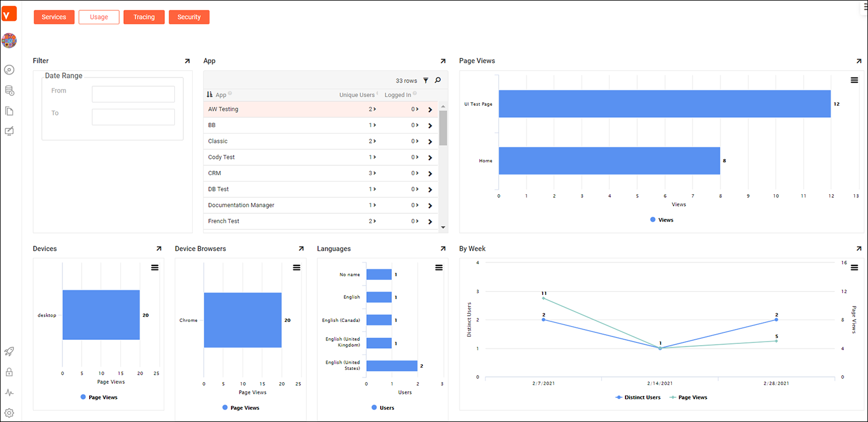
Task: Open the database icon in left sidebar
Action: (x=9, y=91)
